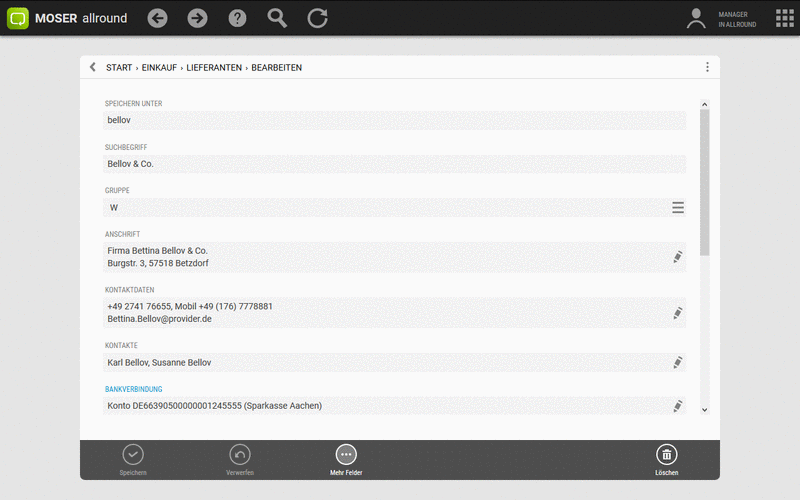Click the Speichern checkmark button

(x=133, y=459)
